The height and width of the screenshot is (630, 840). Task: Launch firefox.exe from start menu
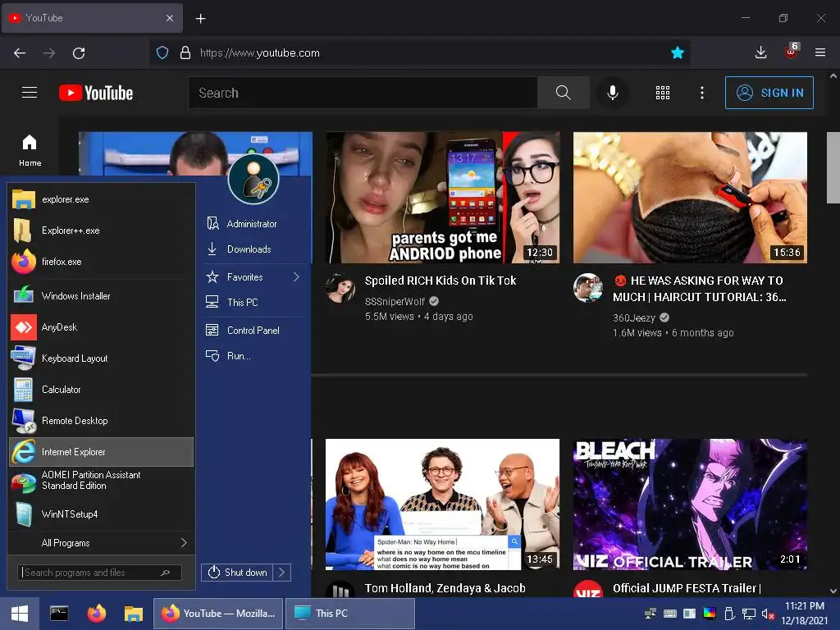point(102,262)
